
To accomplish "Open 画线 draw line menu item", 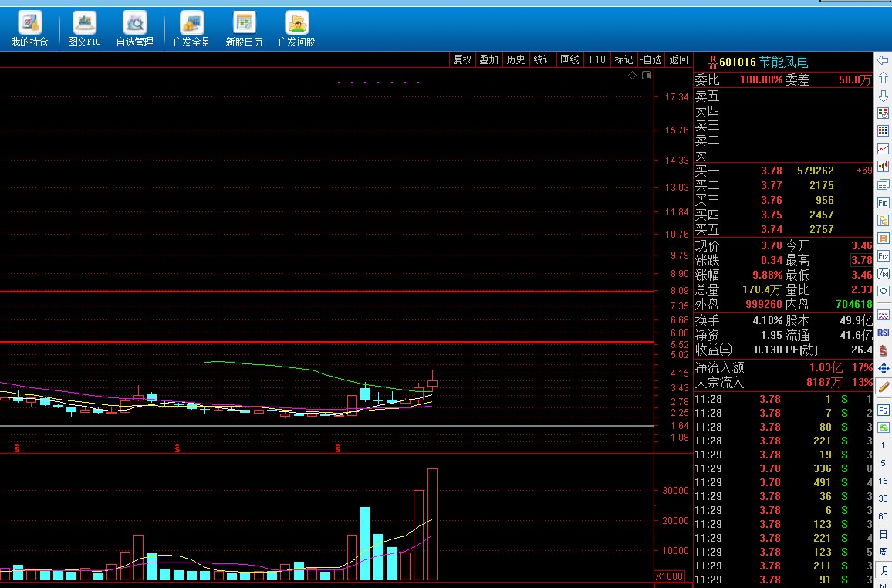I will [x=569, y=59].
